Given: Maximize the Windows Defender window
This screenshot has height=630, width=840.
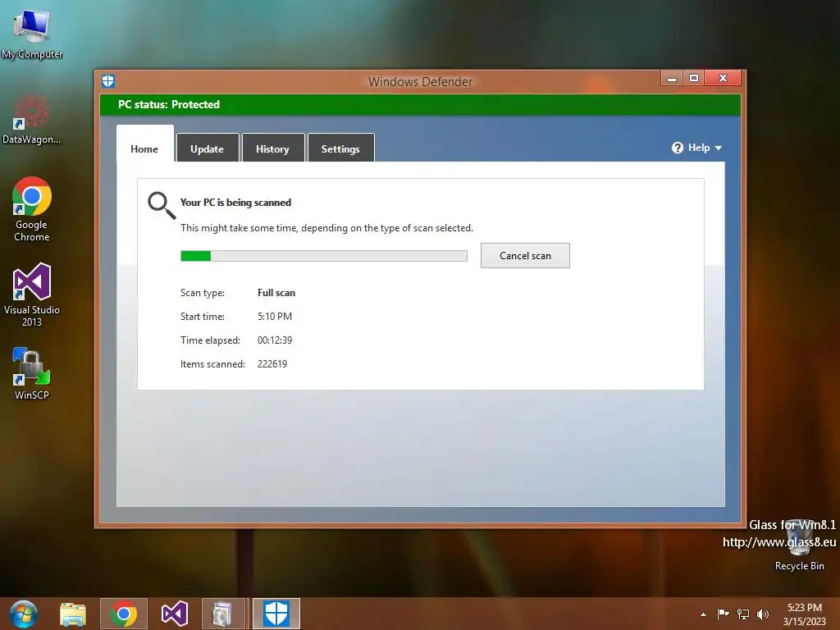Looking at the screenshot, I should [694, 78].
